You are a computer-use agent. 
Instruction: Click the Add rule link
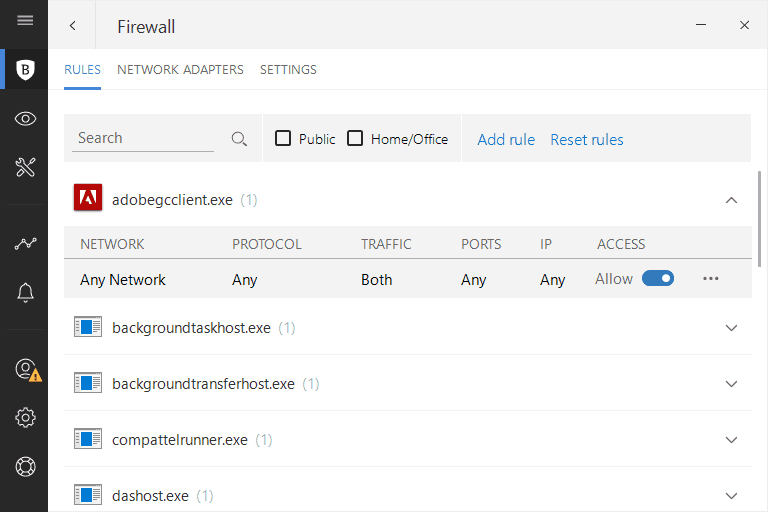coord(506,140)
